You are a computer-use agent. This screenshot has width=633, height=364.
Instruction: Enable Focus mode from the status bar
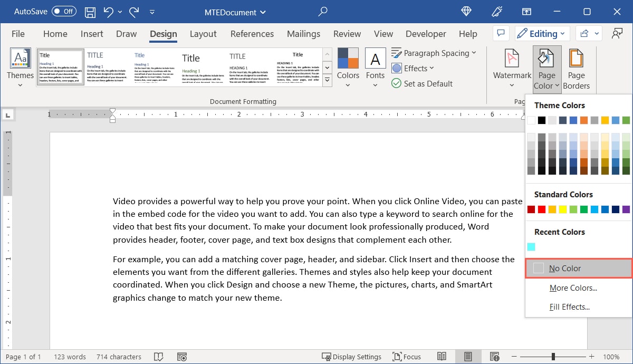(406, 357)
